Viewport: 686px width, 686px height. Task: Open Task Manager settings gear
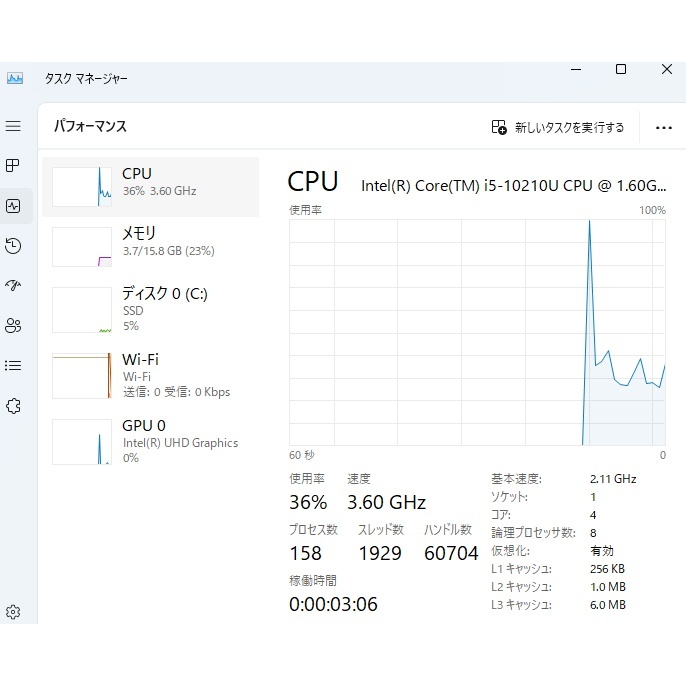point(13,612)
